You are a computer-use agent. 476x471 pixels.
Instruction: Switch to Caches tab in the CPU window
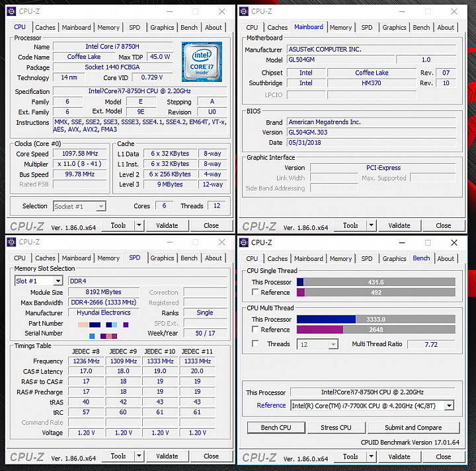45,28
